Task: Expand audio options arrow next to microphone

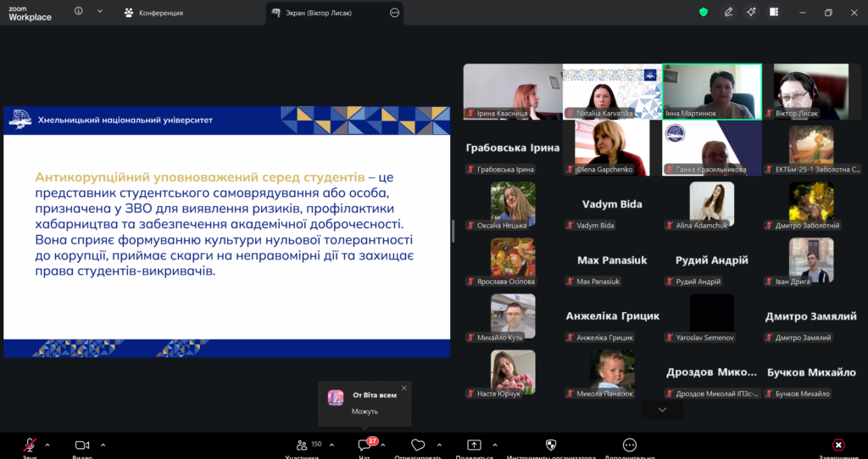Action: point(47,445)
